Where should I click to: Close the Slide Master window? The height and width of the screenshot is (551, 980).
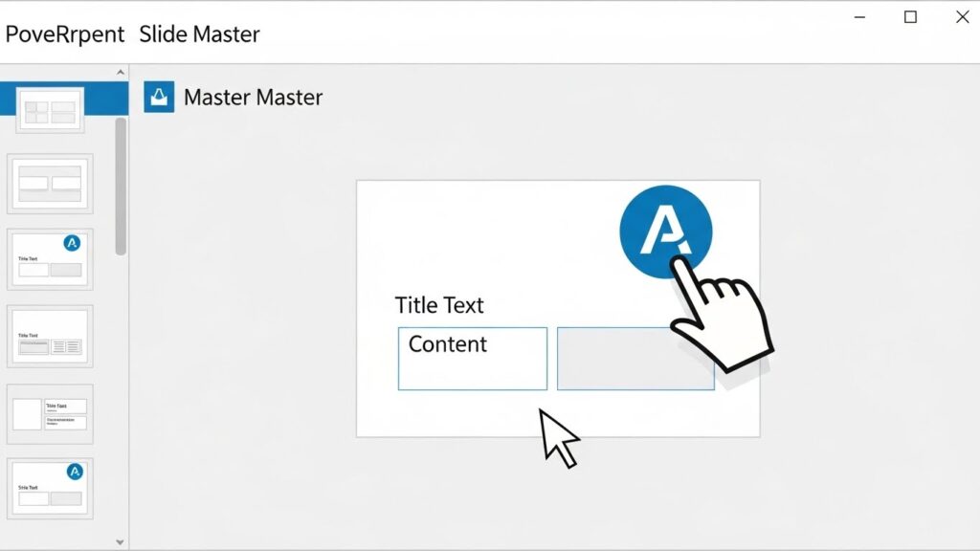[962, 17]
